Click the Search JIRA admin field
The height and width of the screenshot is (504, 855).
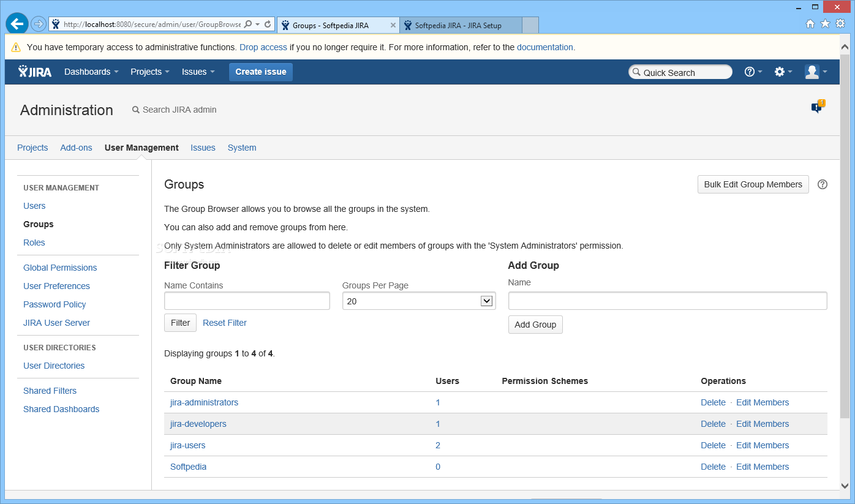179,110
